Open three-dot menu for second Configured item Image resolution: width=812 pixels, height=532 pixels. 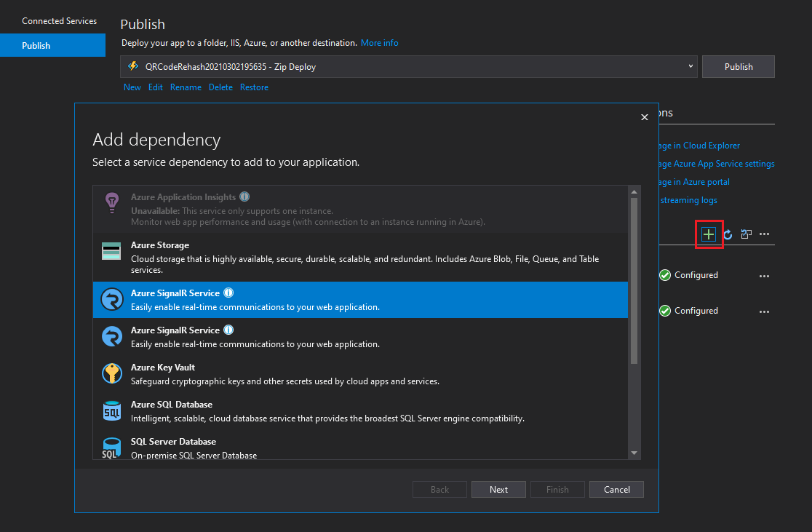point(765,311)
